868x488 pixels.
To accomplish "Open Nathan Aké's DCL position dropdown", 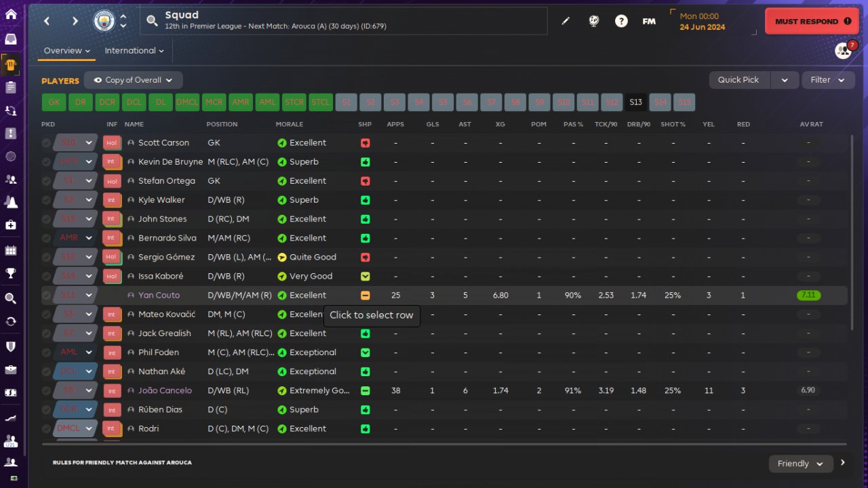I will [x=76, y=371].
